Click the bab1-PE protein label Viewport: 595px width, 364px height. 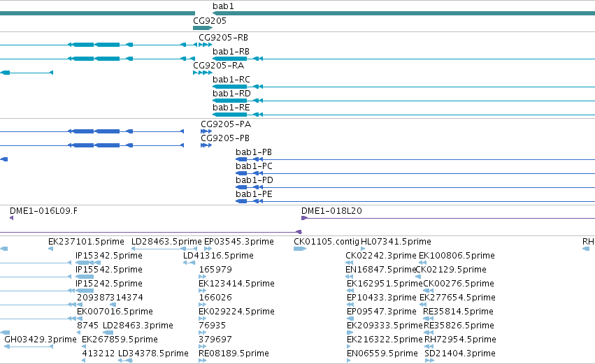[254, 194]
